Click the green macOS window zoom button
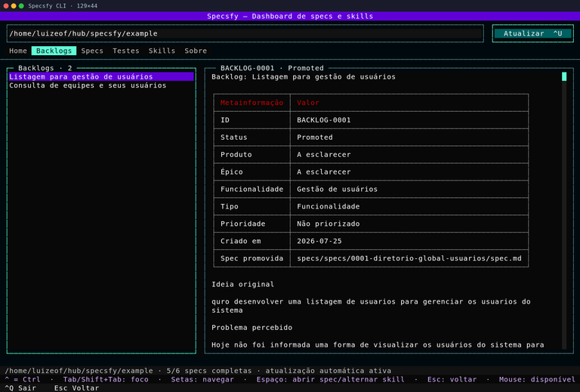This screenshot has height=392, width=580. (21, 6)
